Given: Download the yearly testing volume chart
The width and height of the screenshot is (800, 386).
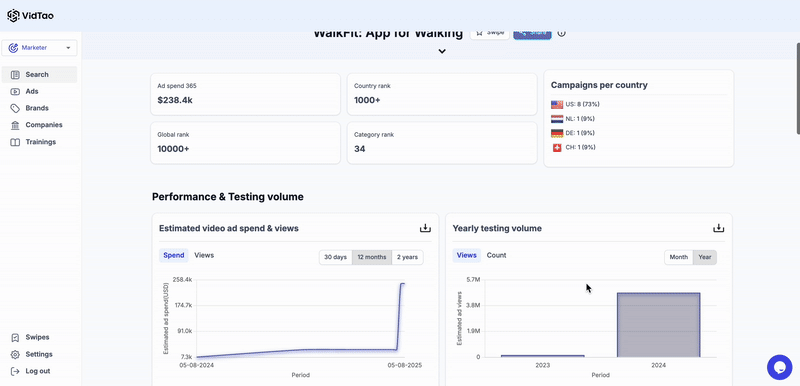Looking at the screenshot, I should pos(718,228).
